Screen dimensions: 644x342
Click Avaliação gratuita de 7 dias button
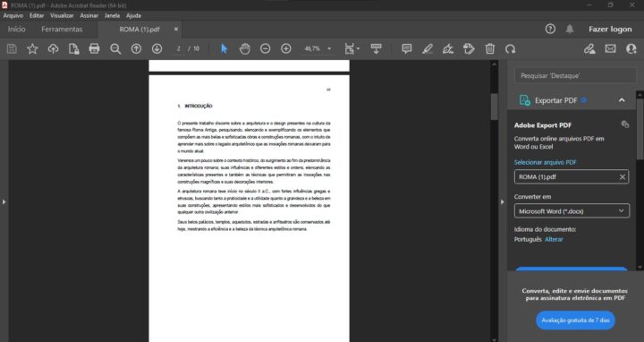(575, 321)
